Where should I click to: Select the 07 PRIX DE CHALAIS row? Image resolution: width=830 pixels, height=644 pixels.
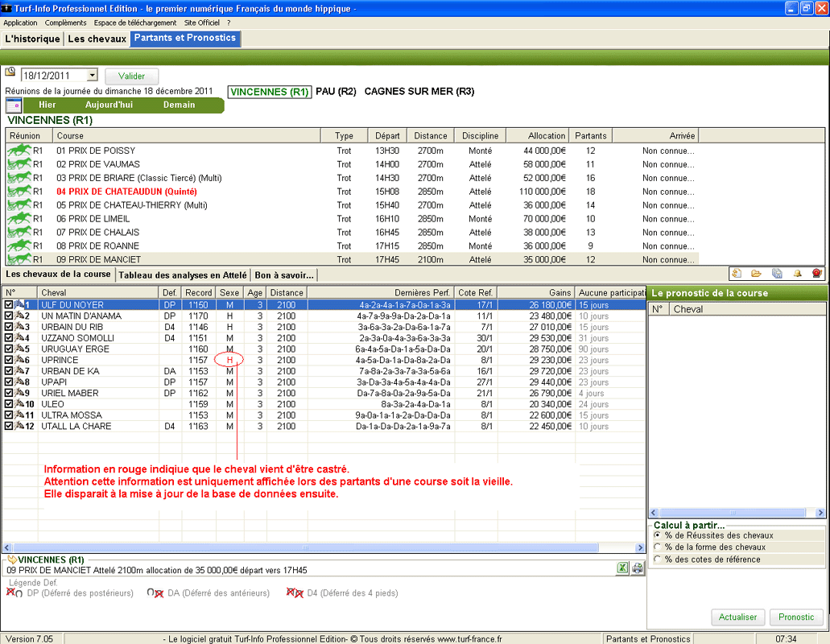[x=352, y=233]
